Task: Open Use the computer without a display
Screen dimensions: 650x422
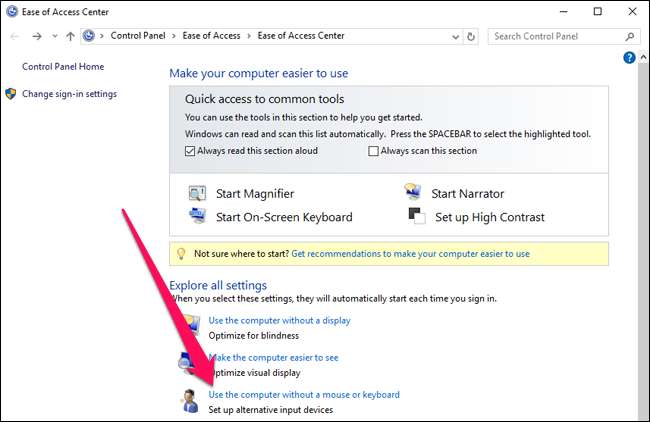Action: tap(279, 320)
